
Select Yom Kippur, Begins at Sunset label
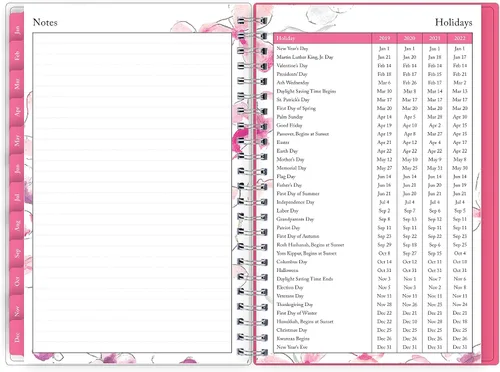coord(306,253)
